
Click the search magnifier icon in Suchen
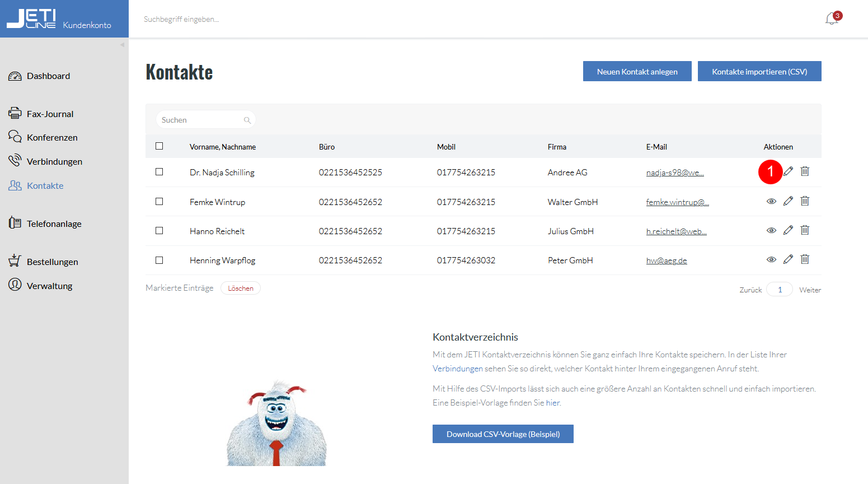[247, 120]
